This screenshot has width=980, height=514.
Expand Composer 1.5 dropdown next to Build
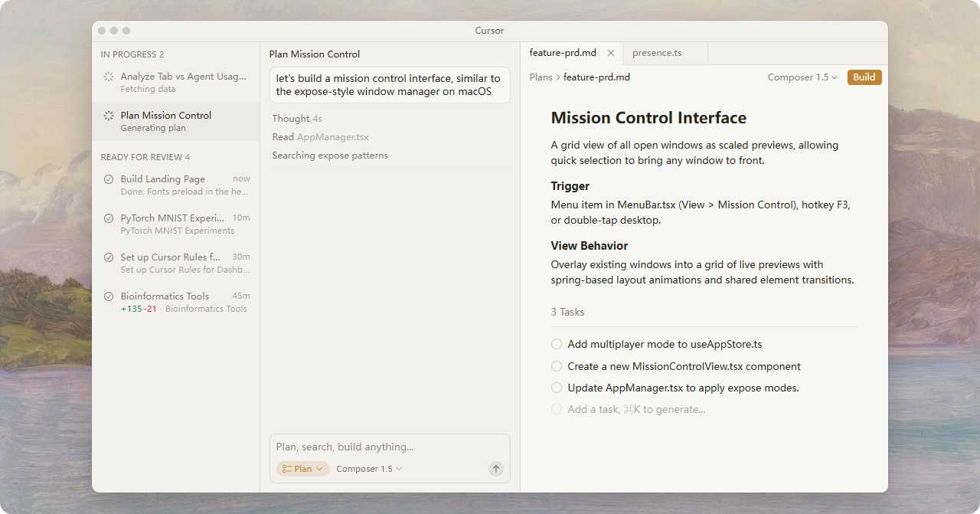[x=802, y=77]
